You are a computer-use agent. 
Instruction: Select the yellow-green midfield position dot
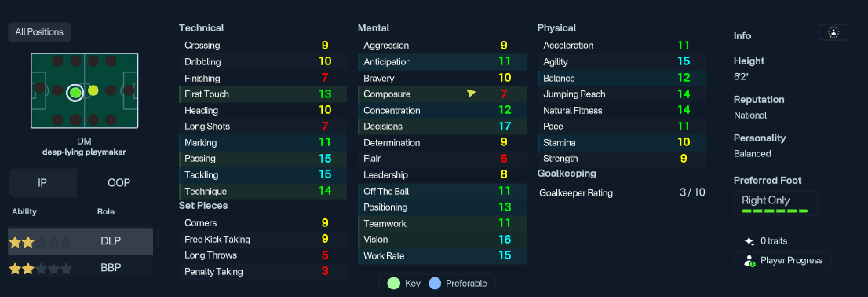[x=93, y=90]
